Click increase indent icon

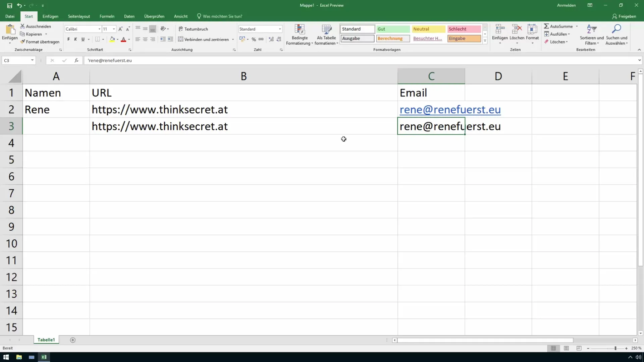[x=170, y=39]
